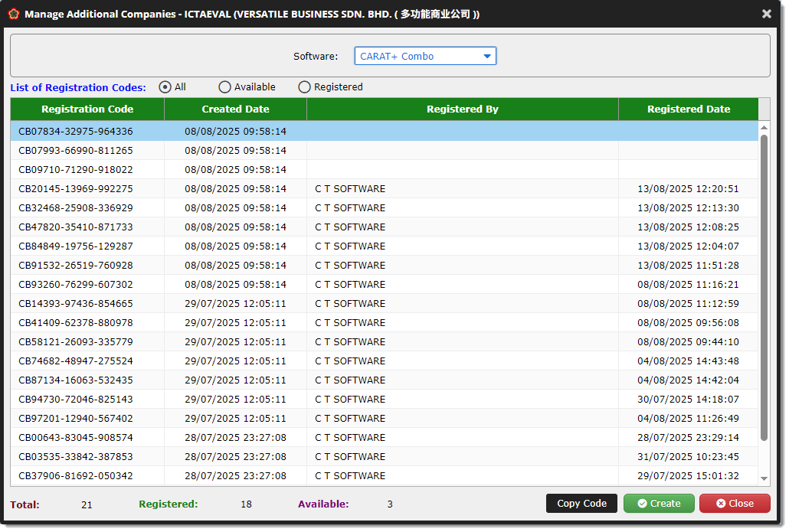Sort by Created Date column header
Screen dimensions: 789x532
[x=235, y=109]
